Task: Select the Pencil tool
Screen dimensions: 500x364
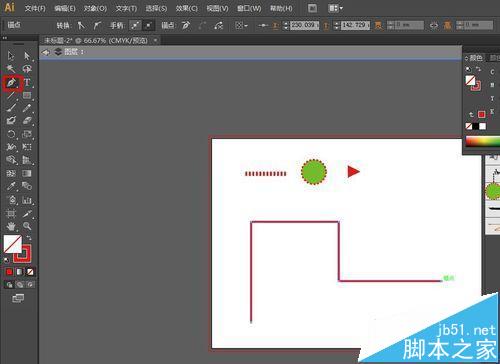Action: (x=27, y=108)
